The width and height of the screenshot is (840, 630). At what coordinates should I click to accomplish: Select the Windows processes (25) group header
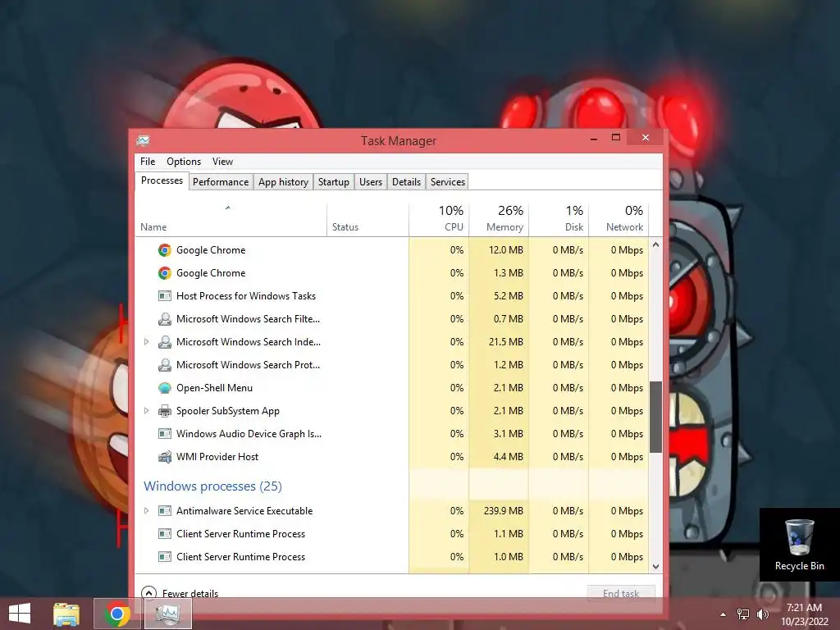(x=212, y=486)
